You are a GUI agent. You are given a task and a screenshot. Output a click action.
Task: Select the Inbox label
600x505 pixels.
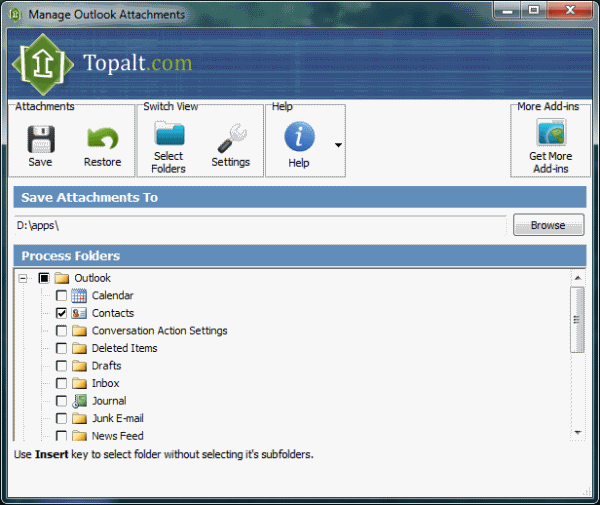[106, 383]
